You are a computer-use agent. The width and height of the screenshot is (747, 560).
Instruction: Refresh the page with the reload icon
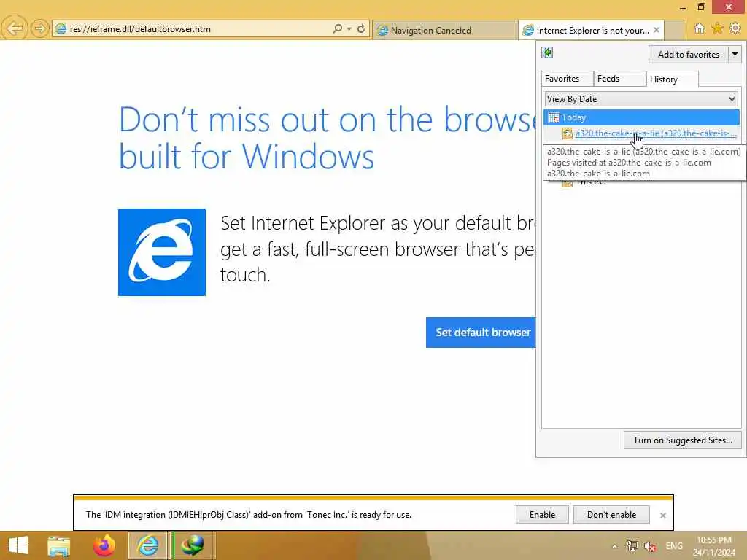(x=361, y=29)
